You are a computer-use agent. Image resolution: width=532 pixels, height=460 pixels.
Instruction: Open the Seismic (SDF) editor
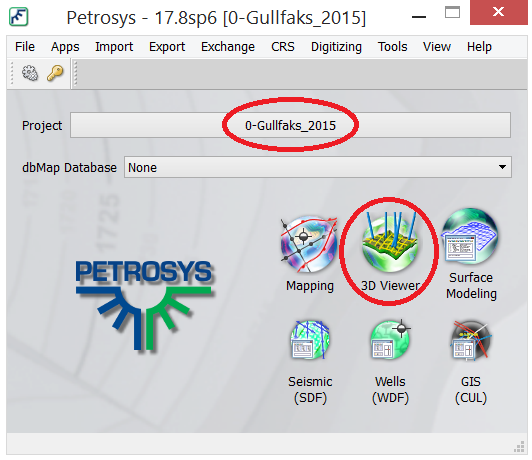(310, 340)
